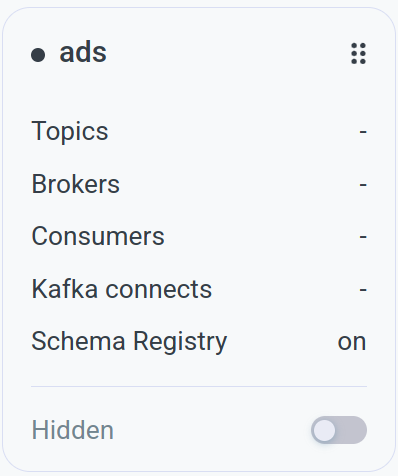Click blank area between Hidden label and switch

212,430
